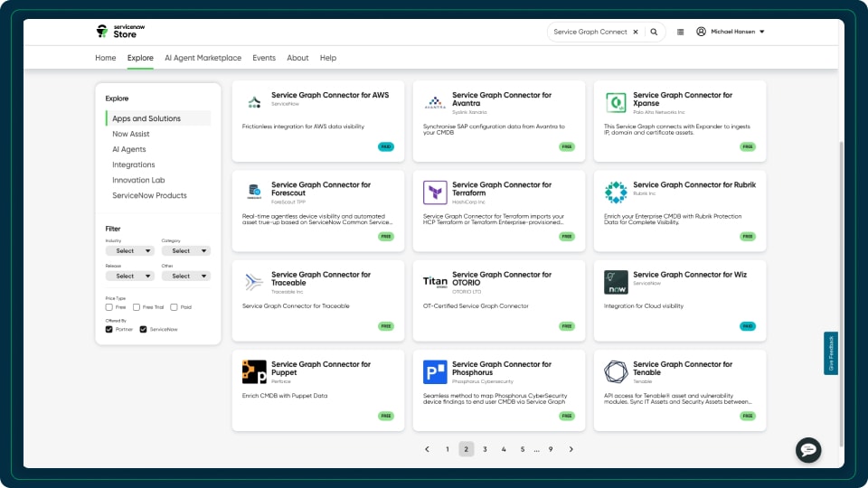This screenshot has height=488, width=868.
Task: Open the chat bubble icon
Action: coord(808,450)
